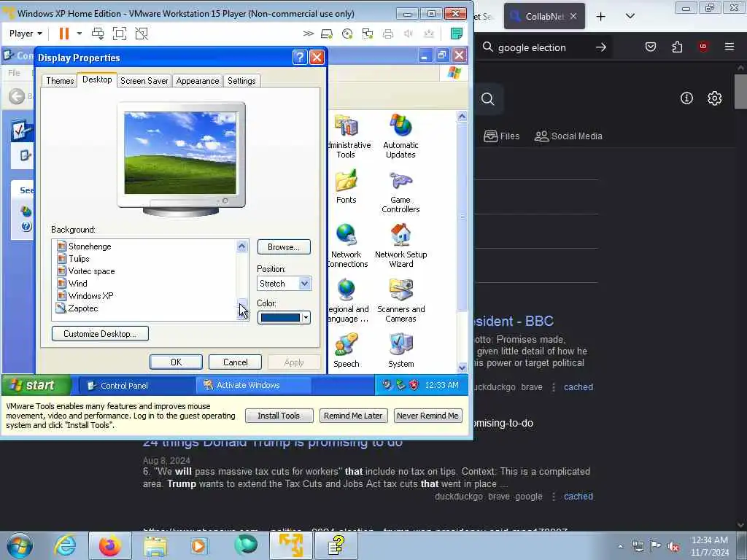
Task: Open the Player menu
Action: tap(26, 34)
